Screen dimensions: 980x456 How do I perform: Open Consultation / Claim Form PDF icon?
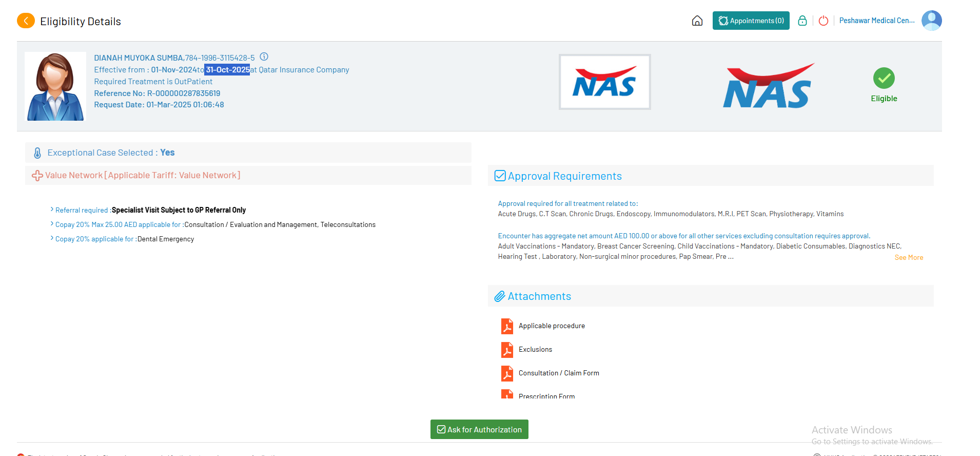(507, 373)
